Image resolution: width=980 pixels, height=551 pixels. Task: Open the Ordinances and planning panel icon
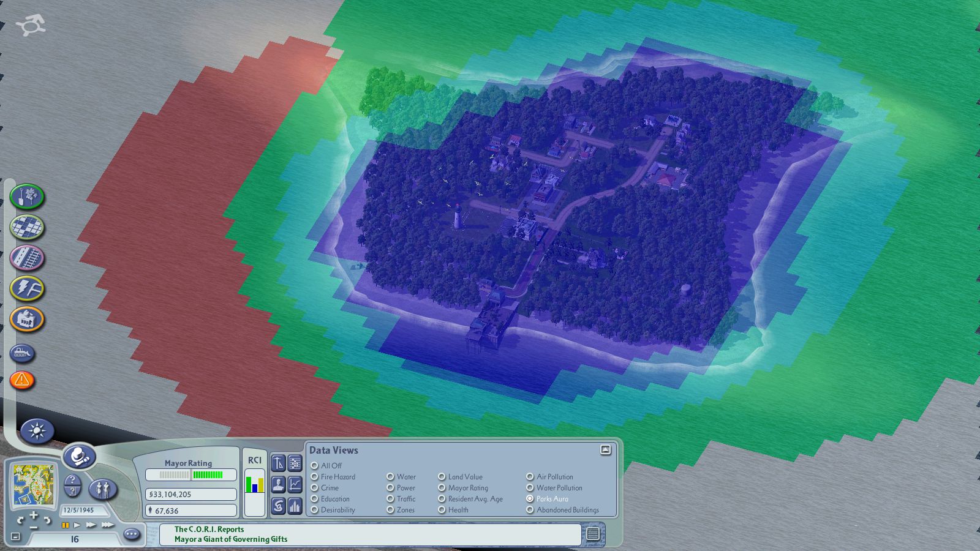click(x=279, y=463)
